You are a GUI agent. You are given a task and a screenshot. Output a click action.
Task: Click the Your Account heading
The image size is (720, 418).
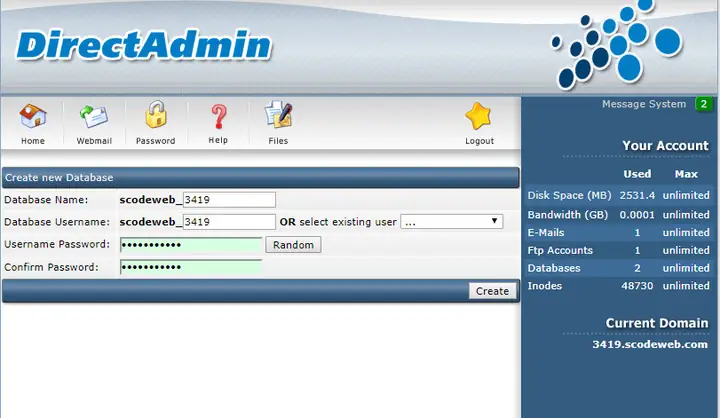coord(665,146)
